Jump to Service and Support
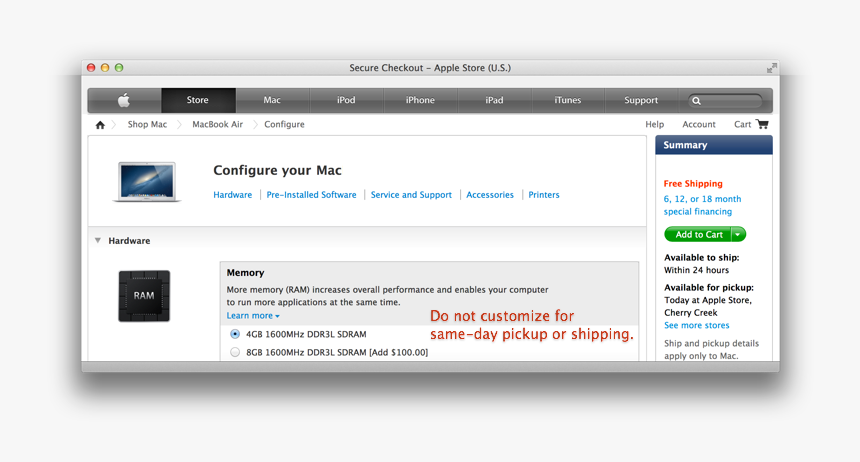 (411, 195)
